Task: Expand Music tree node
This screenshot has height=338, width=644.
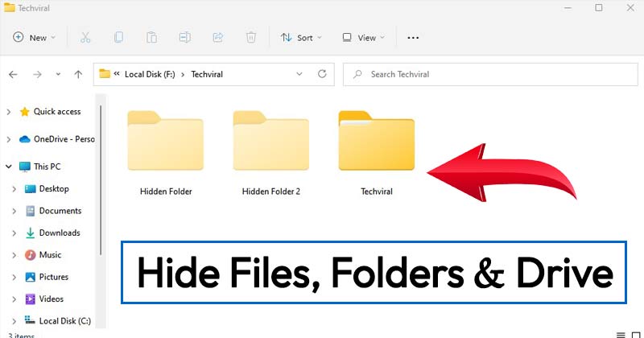Action: click(x=14, y=255)
